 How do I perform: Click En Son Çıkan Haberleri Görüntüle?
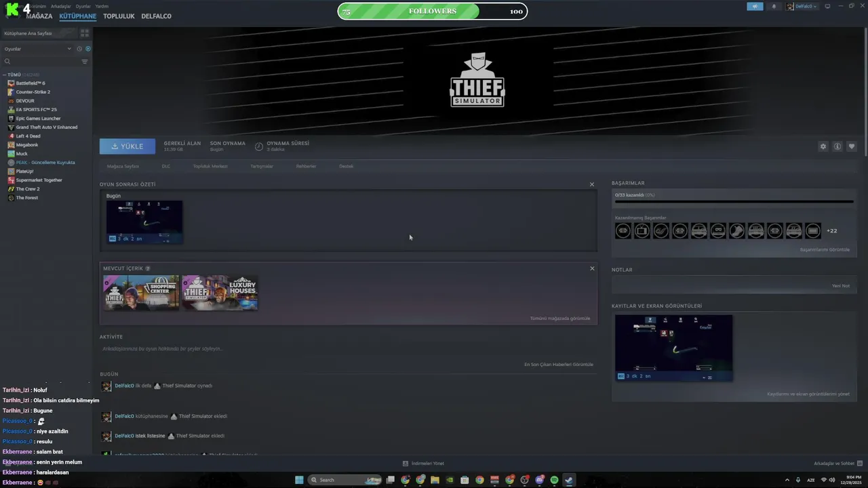click(x=559, y=365)
